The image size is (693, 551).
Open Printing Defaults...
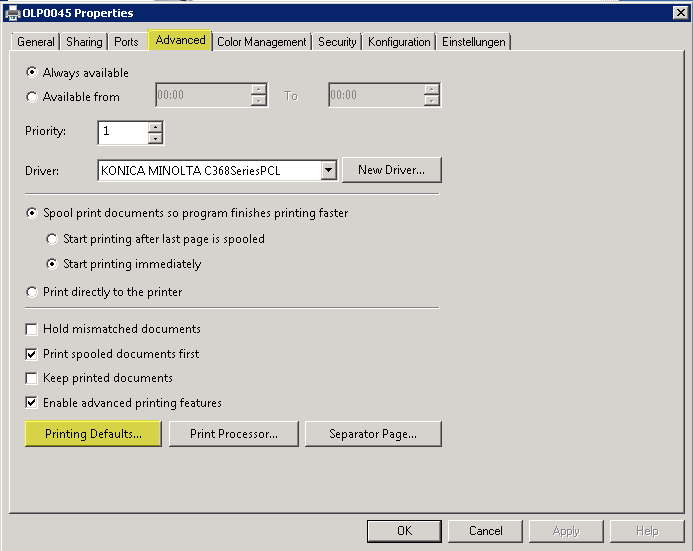[x=93, y=434]
